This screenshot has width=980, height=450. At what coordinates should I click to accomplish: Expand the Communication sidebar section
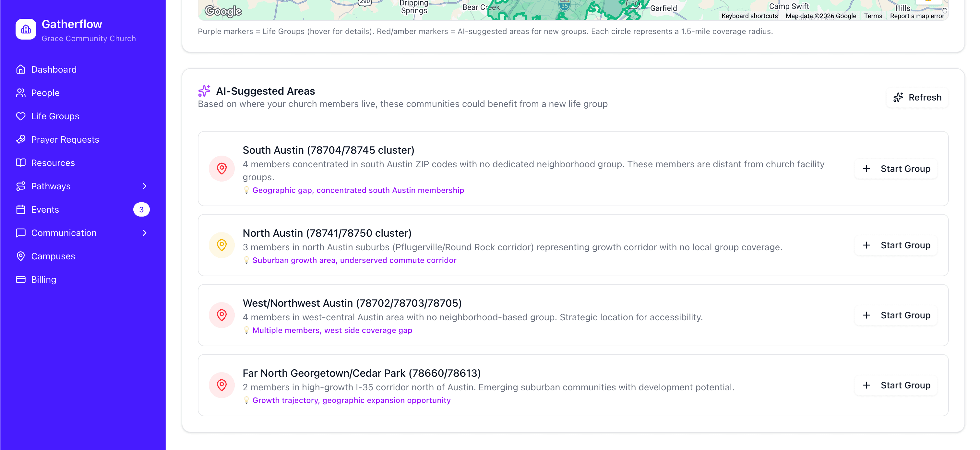tap(144, 233)
